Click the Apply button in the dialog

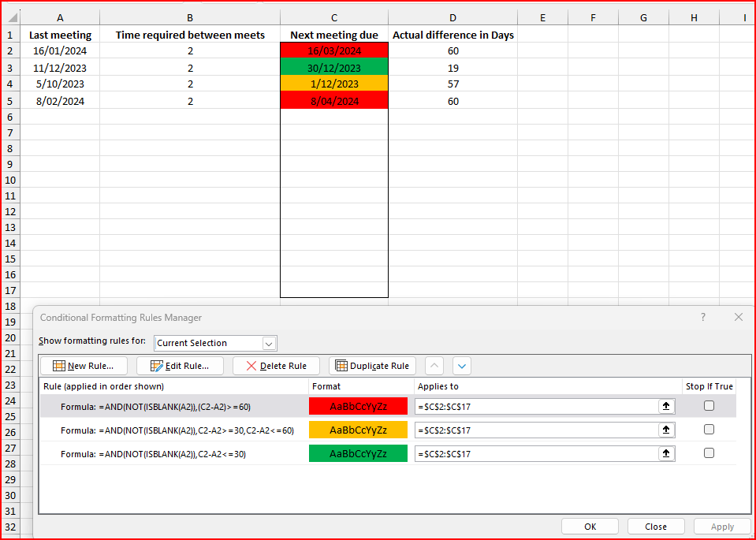coord(722,527)
